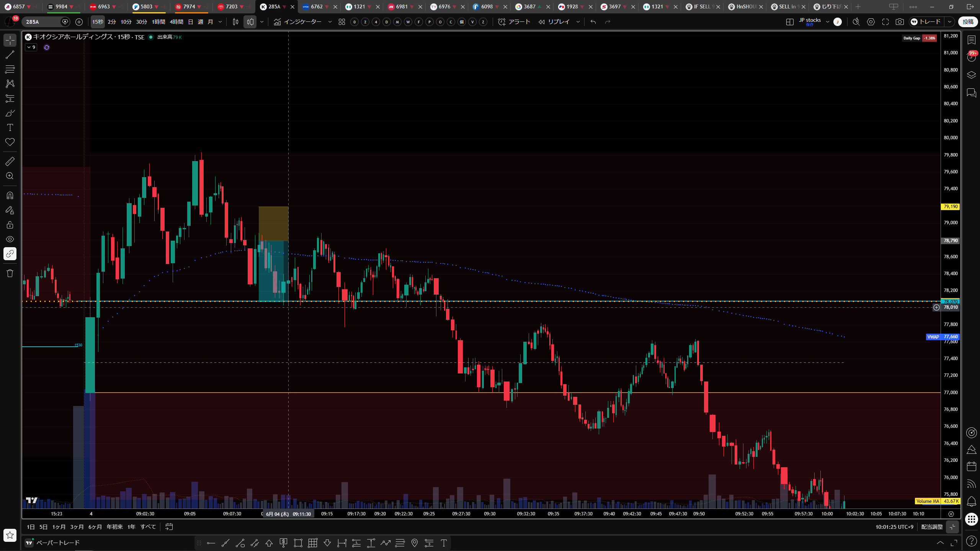The width and height of the screenshot is (980, 551).
Task: Open the watchlist panel icon
Action: click(x=971, y=40)
